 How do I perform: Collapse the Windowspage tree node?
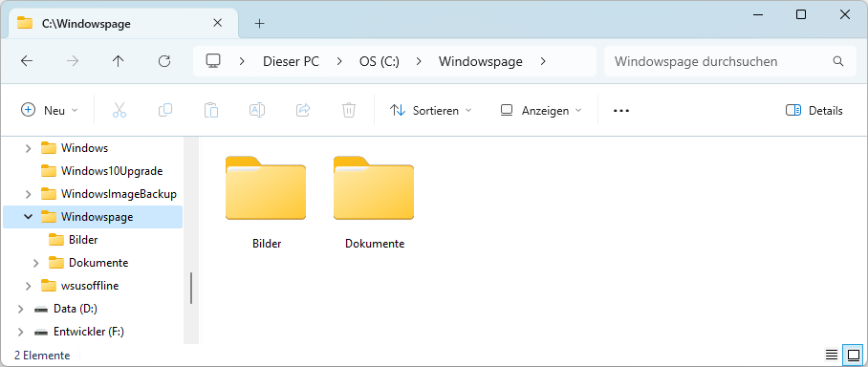click(x=29, y=217)
